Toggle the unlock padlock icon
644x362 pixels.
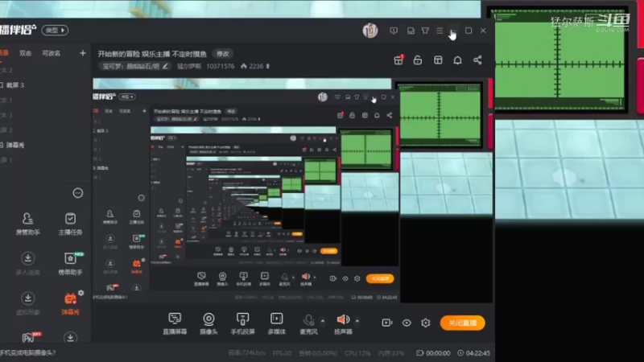coord(417,60)
